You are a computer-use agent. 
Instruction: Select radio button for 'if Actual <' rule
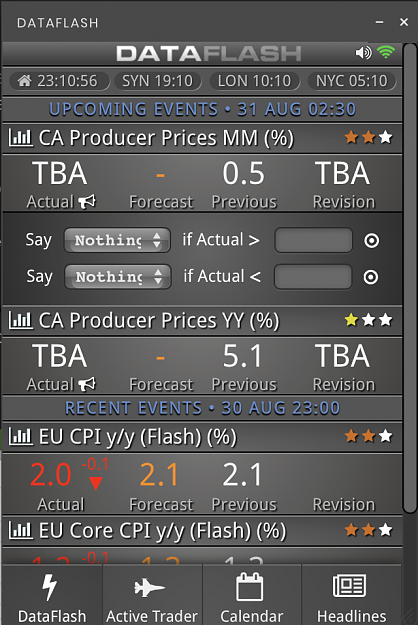pos(371,277)
